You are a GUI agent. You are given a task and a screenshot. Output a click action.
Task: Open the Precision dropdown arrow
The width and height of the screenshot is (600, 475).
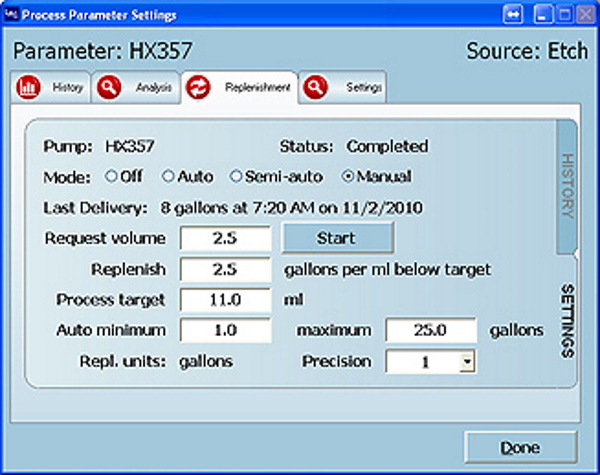[x=467, y=361]
